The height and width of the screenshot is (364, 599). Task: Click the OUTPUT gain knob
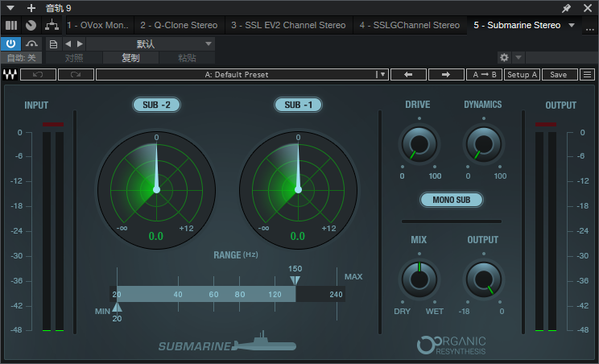tap(484, 279)
